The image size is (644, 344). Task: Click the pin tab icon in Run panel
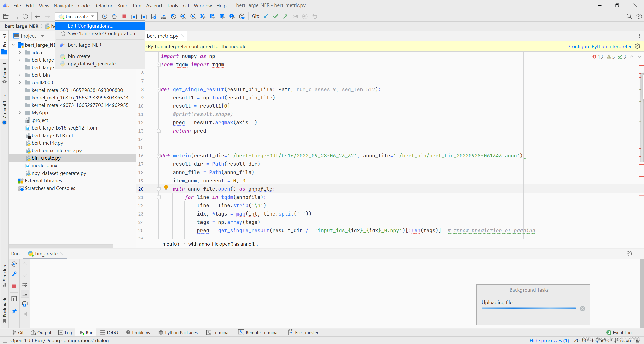[14, 311]
